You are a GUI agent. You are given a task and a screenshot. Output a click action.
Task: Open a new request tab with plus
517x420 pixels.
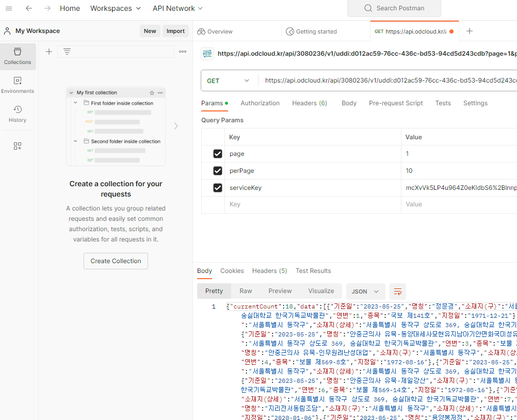coord(470,31)
